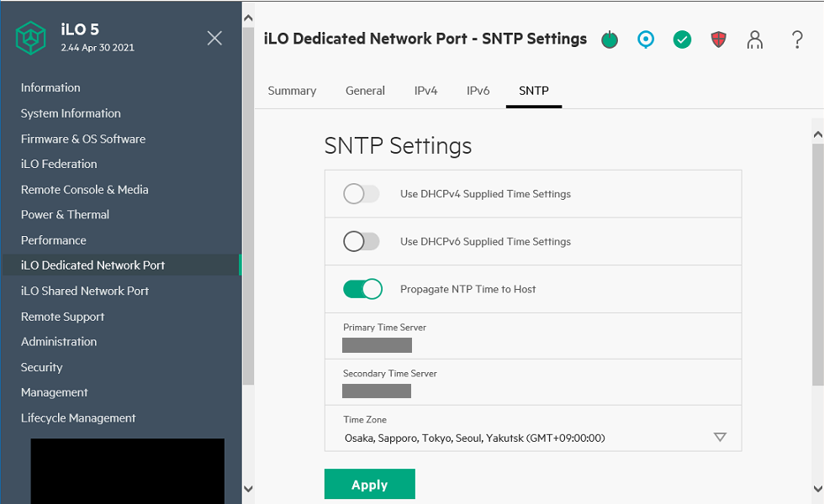
Task: Click the green health checkmark icon
Action: [682, 39]
